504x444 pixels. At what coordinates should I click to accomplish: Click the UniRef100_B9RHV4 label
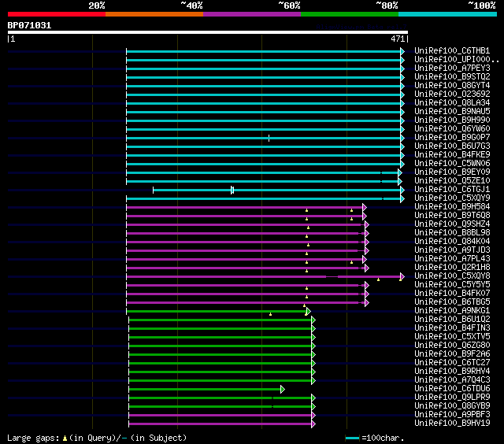(452, 372)
